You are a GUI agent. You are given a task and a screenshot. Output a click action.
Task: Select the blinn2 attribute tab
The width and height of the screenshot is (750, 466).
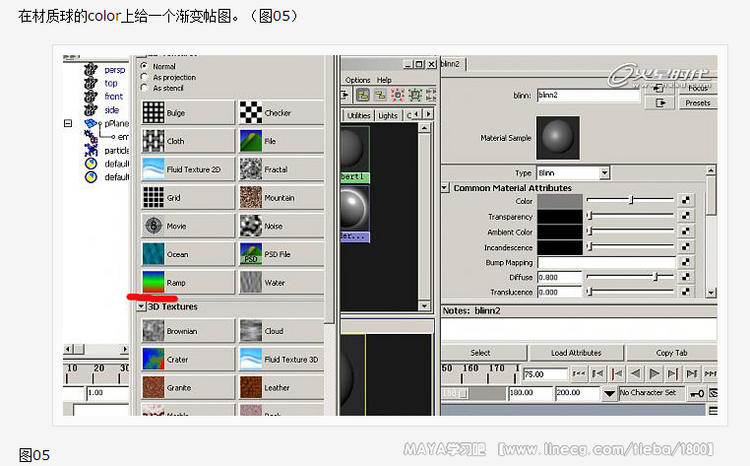click(451, 64)
